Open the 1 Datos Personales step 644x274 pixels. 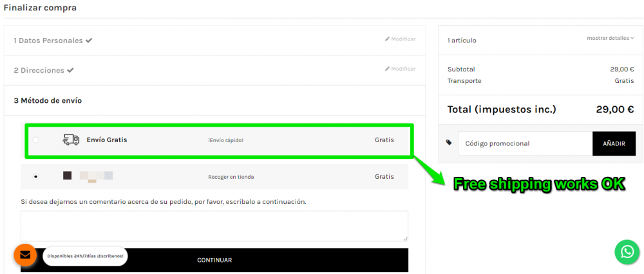(x=48, y=41)
